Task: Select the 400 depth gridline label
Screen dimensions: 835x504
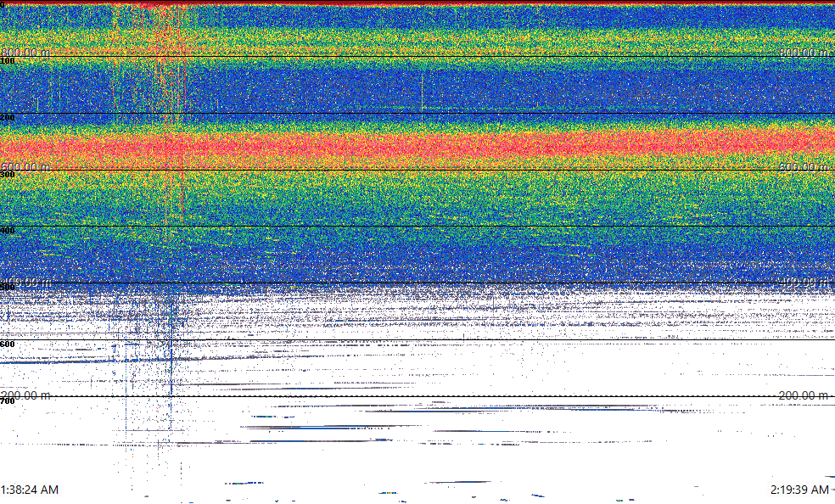Action: (x=8, y=231)
